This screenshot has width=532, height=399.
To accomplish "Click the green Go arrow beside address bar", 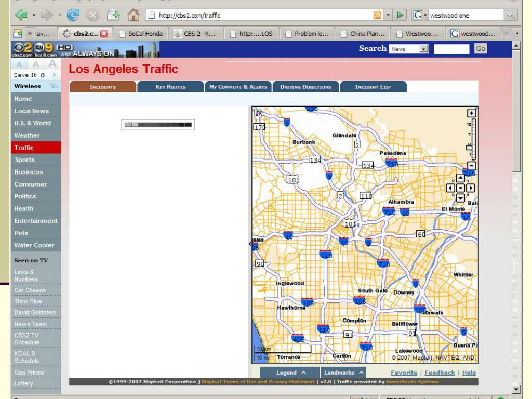I will point(400,15).
